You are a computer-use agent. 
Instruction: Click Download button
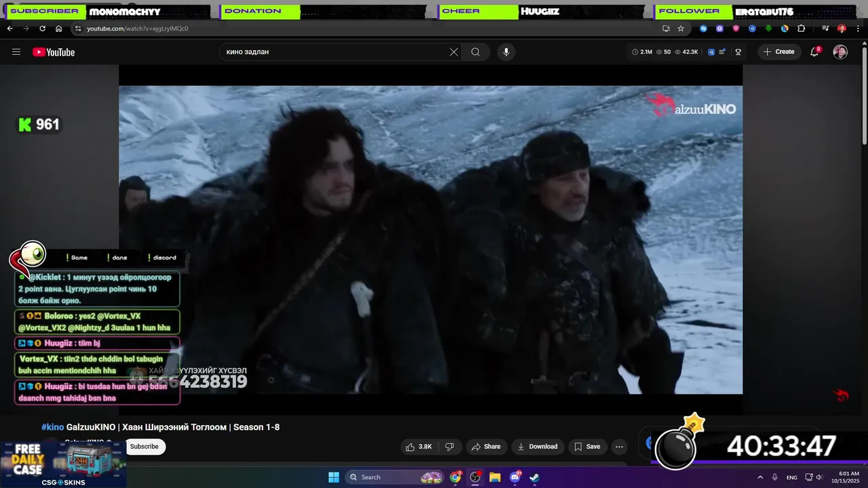(537, 447)
